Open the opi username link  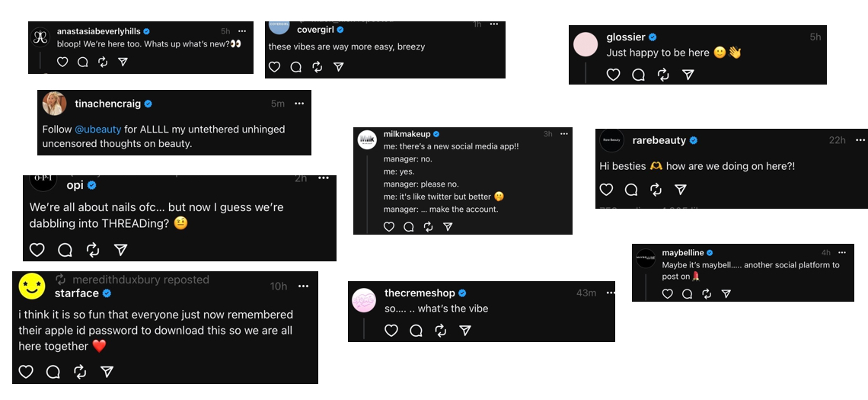point(75,185)
